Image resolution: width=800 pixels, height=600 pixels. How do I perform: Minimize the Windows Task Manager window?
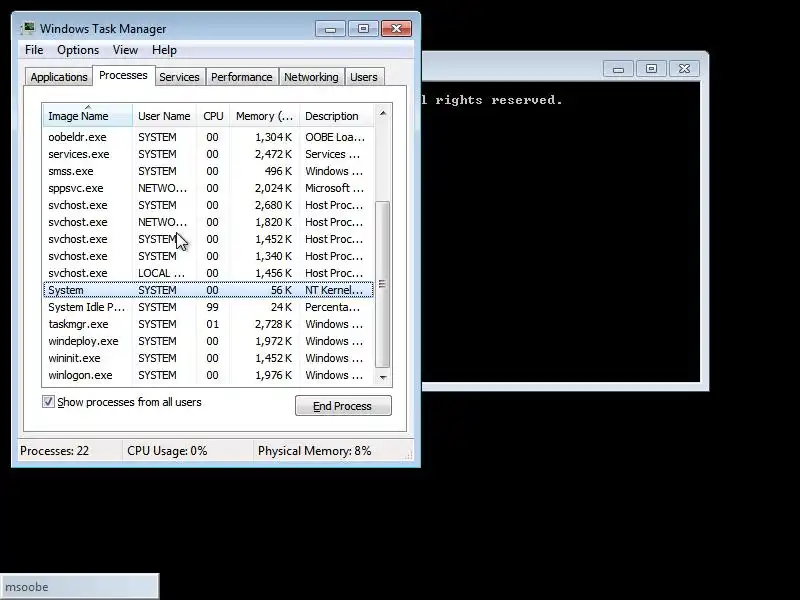(331, 29)
